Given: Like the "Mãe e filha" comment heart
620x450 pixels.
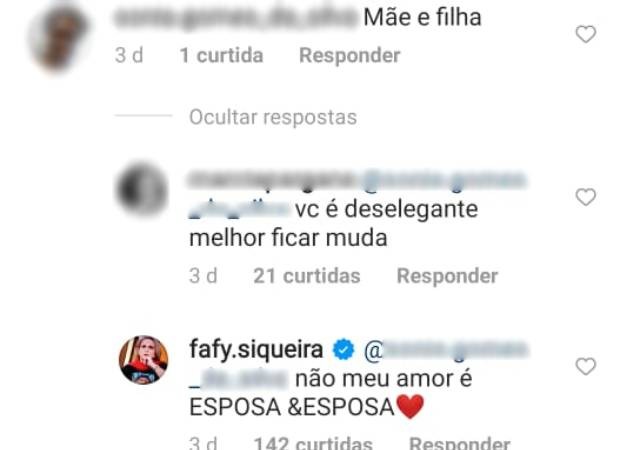Looking at the screenshot, I should (586, 34).
